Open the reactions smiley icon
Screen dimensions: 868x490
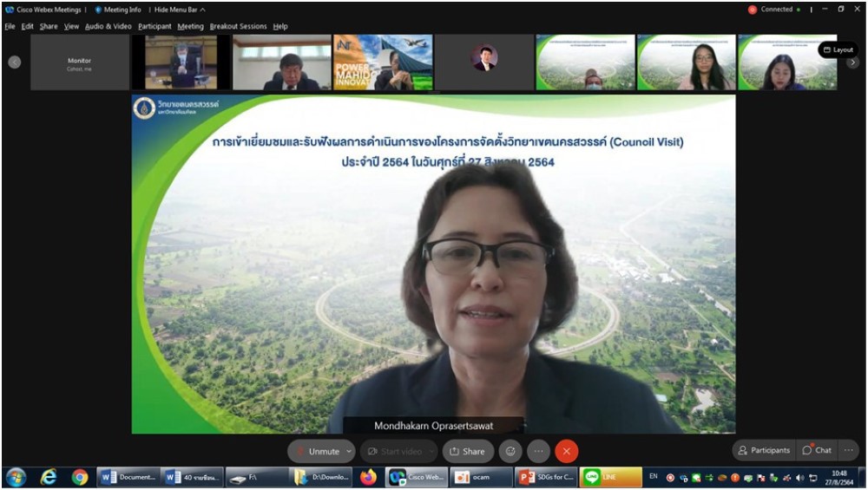coord(510,451)
